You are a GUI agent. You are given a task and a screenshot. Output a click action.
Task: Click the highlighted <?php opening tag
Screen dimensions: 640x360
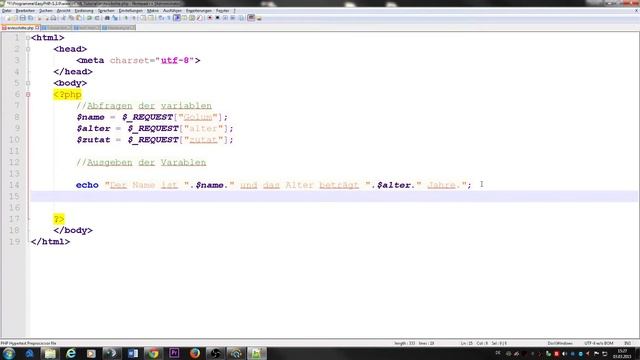click(67, 94)
